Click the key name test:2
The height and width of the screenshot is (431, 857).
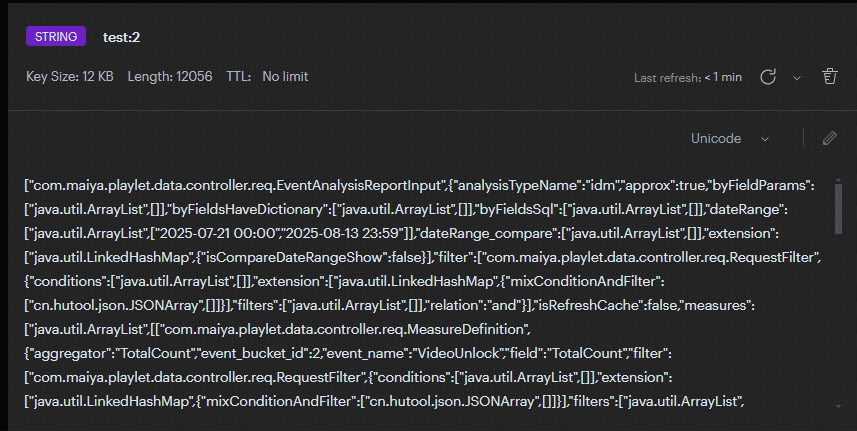point(121,37)
